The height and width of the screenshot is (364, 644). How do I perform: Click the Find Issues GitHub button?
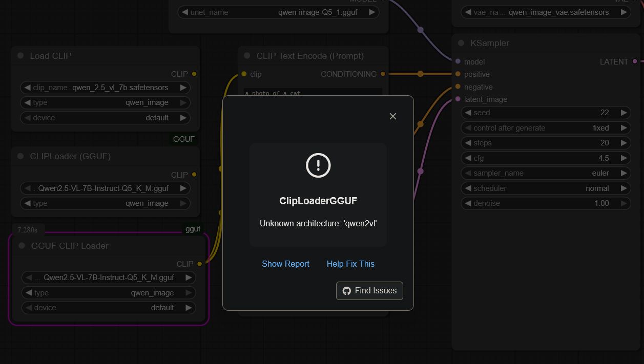tap(369, 290)
